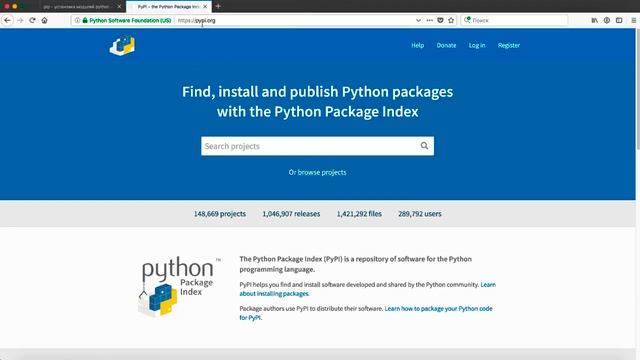Open Learn how to package your Python code
640x360 pixels.
click(366, 313)
